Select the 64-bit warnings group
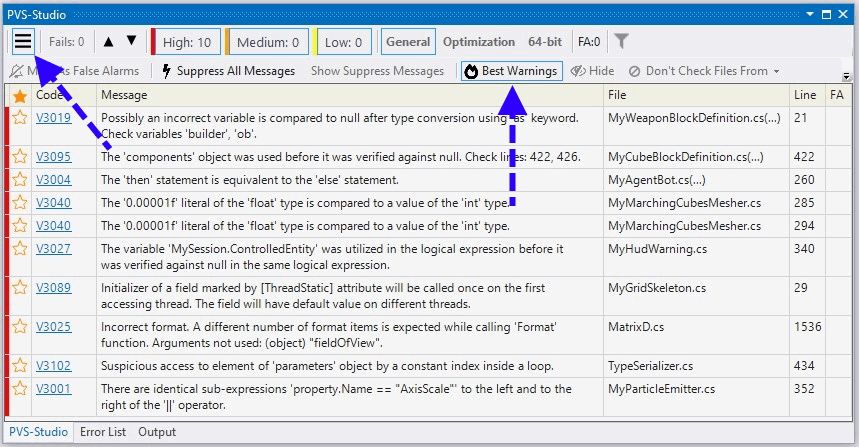This screenshot has height=447, width=859. (545, 42)
